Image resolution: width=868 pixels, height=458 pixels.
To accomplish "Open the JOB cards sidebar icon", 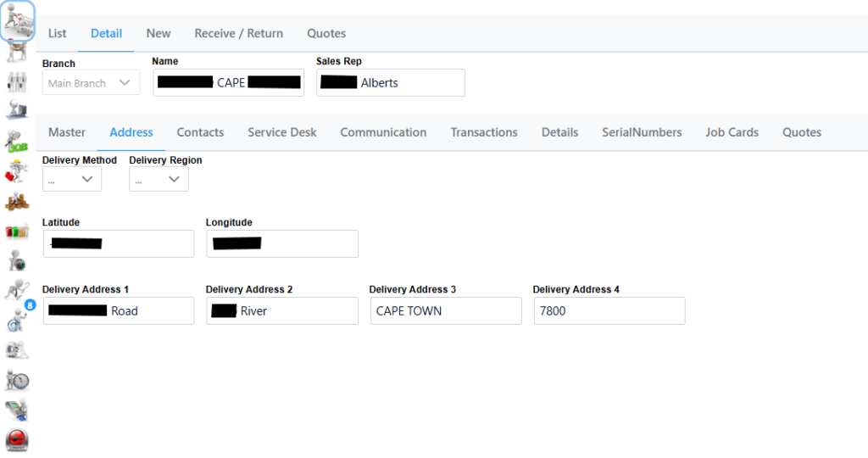I will 17,140.
